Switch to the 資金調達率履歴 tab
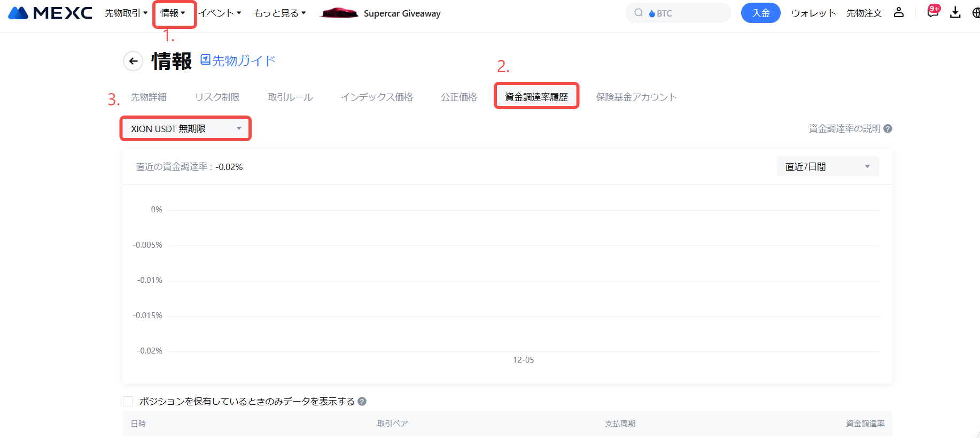Screen dimensions: 980x438 [x=536, y=97]
